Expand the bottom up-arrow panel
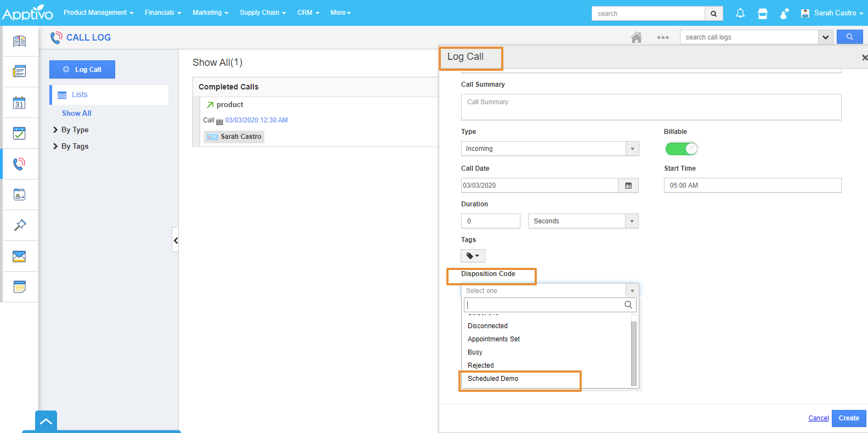The height and width of the screenshot is (433, 868). [46, 421]
